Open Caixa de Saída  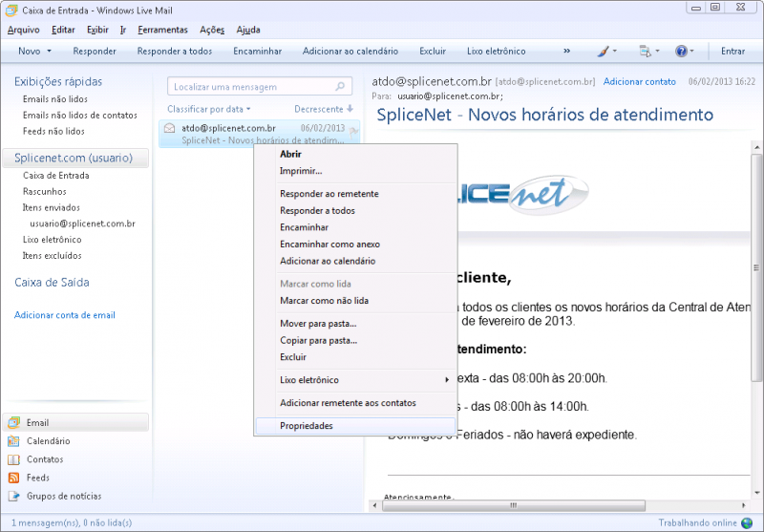52,283
